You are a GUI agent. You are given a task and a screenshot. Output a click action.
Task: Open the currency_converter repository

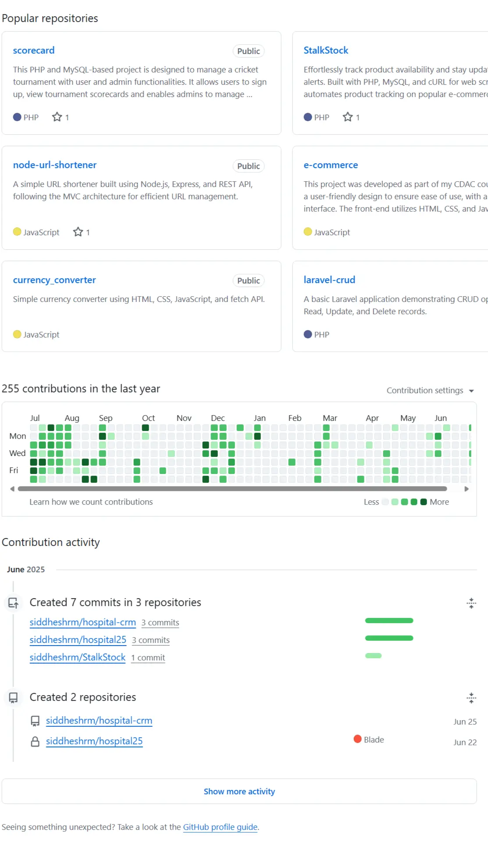(54, 280)
